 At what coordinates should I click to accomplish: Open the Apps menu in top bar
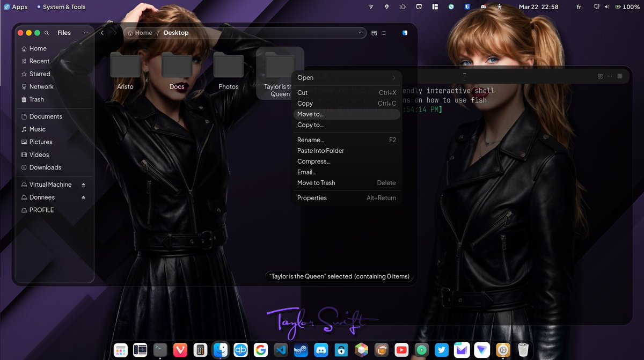(x=15, y=7)
